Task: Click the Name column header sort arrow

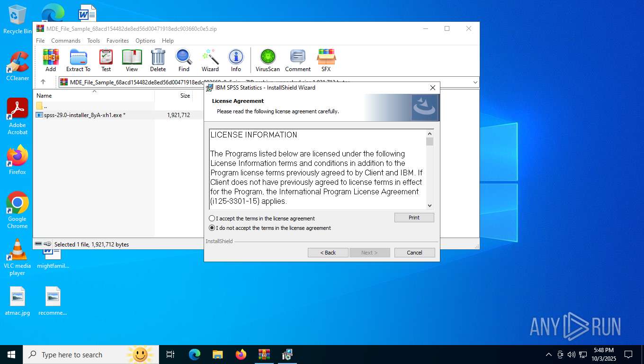Action: (x=94, y=91)
